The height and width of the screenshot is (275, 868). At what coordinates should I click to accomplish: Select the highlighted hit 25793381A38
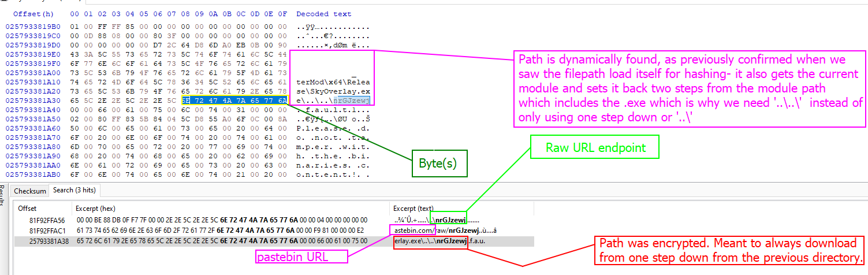[x=49, y=241]
